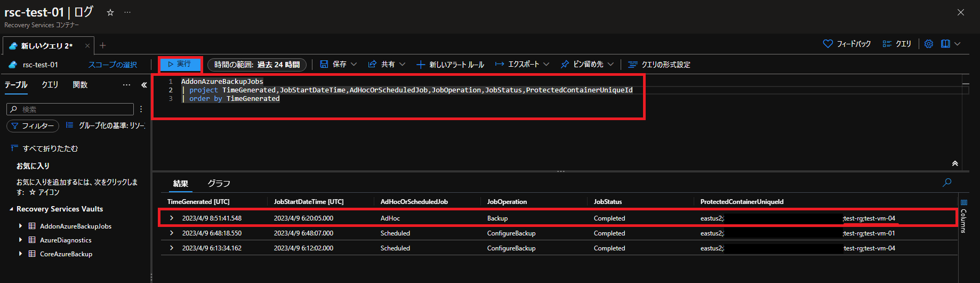The height and width of the screenshot is (283, 980).
Task: Click the 検索 search field
Action: tap(70, 109)
